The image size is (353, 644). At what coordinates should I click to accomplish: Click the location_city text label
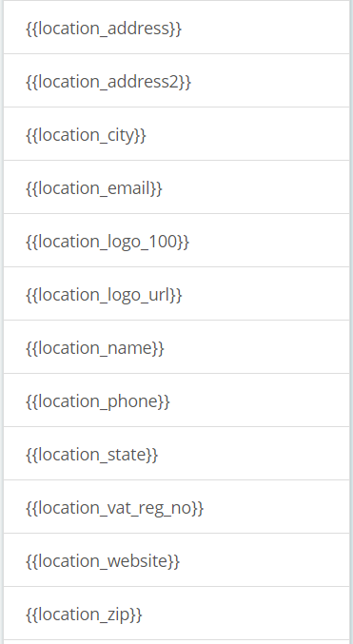(86, 135)
